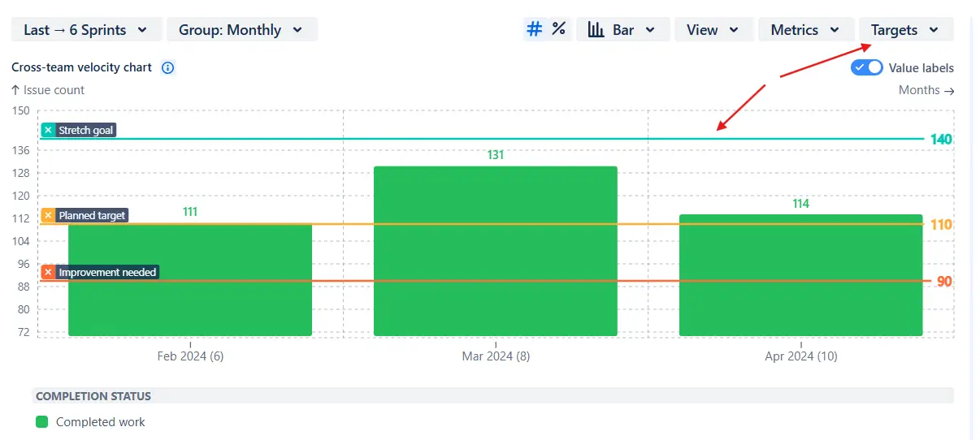The image size is (980, 440).
Task: Click the Planned target label
Action: click(92, 215)
